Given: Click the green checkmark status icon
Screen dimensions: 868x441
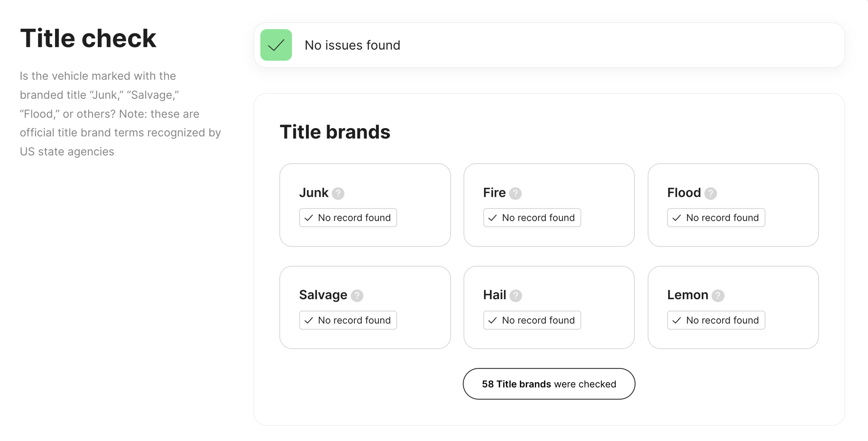Looking at the screenshot, I should 276,45.
